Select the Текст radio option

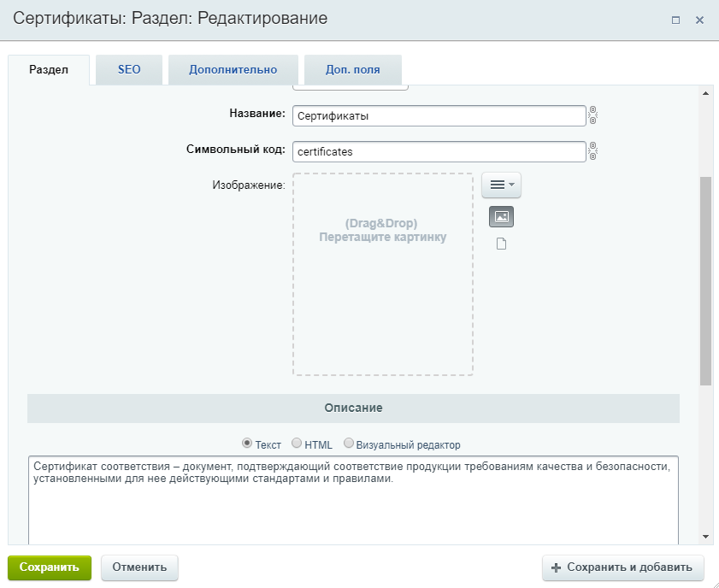247,444
